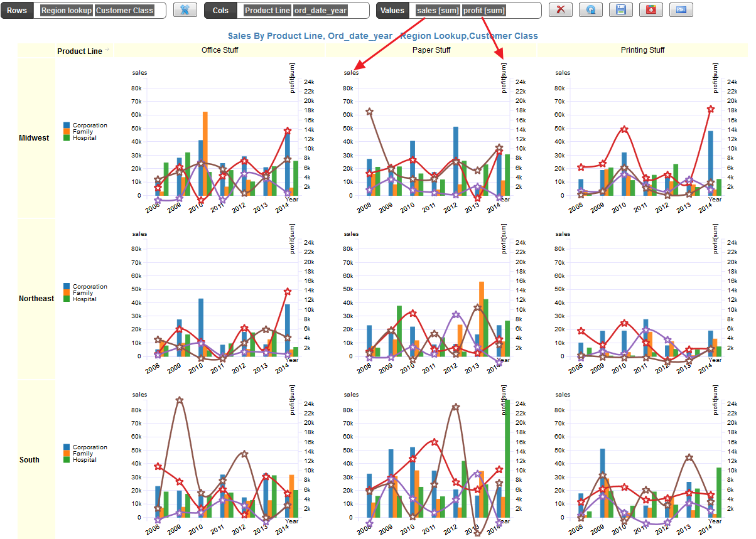
Task: Click the red X clear icon
Action: [561, 10]
